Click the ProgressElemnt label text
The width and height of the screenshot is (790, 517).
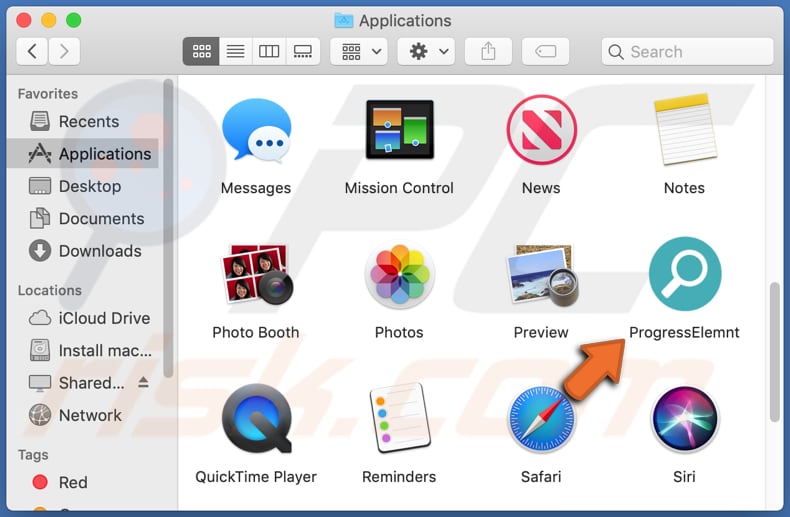[x=684, y=333]
